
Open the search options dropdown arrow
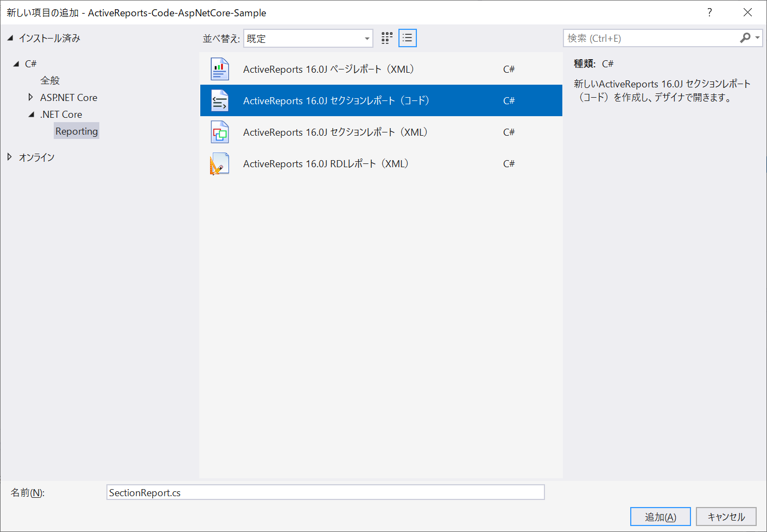[x=757, y=38]
